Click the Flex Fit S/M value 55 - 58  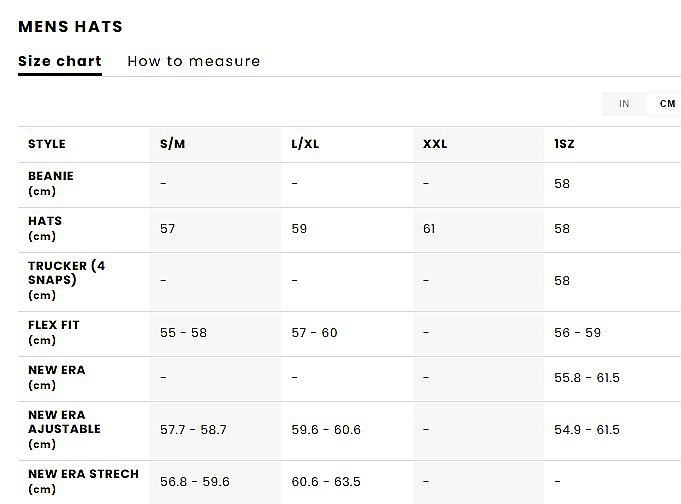183,332
